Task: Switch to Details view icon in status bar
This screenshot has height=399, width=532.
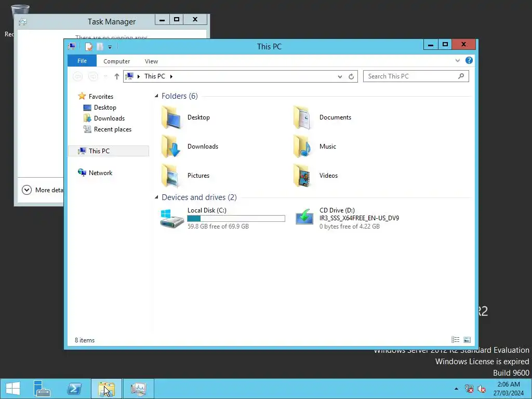Action: [455, 340]
